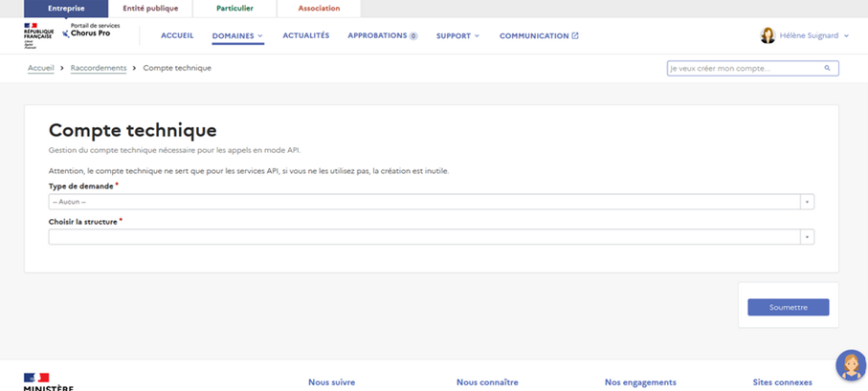Click the Nous connaître footer heading
The image size is (868, 391).
[x=487, y=382]
